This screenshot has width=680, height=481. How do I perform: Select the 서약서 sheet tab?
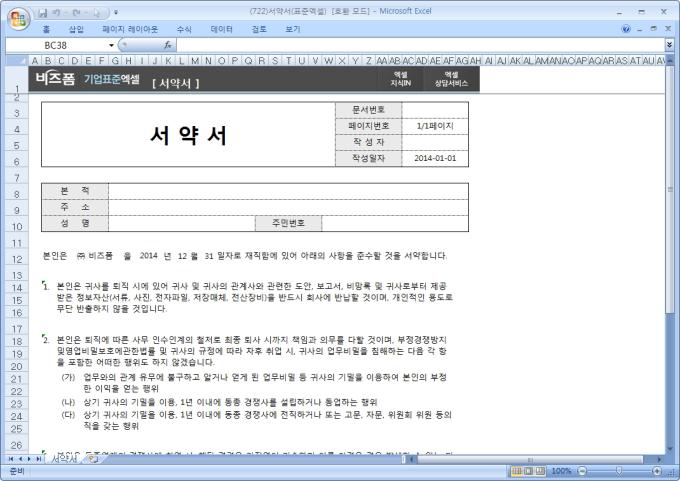[64, 458]
